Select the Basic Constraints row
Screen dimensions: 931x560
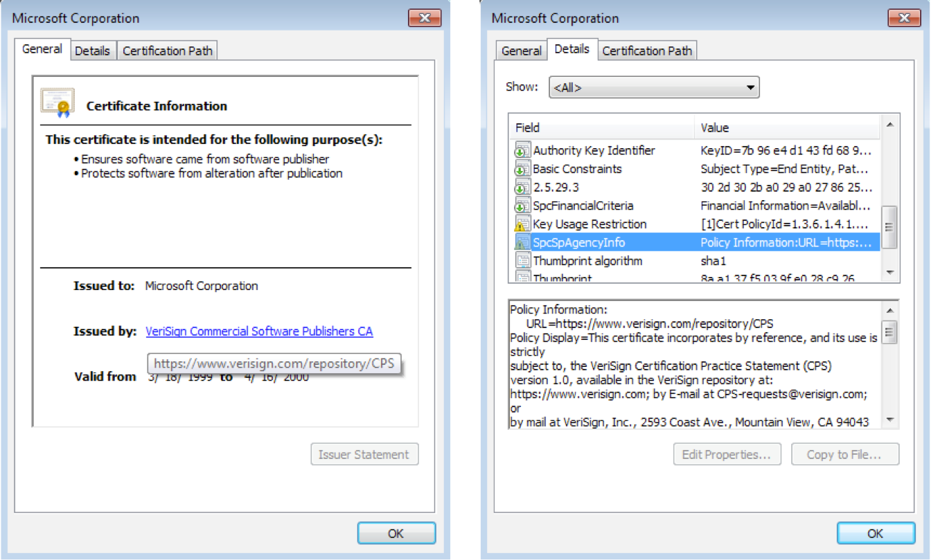pos(695,169)
